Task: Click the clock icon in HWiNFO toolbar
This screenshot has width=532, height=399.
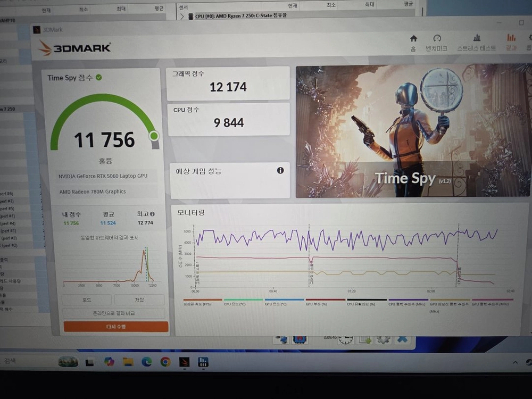Action: (x=345, y=339)
